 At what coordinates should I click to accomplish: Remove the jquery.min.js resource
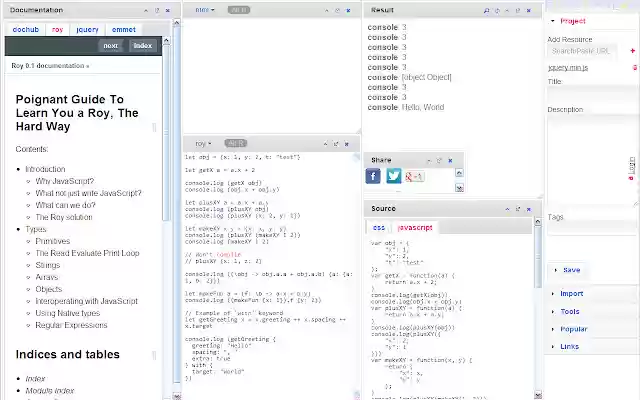click(x=635, y=68)
